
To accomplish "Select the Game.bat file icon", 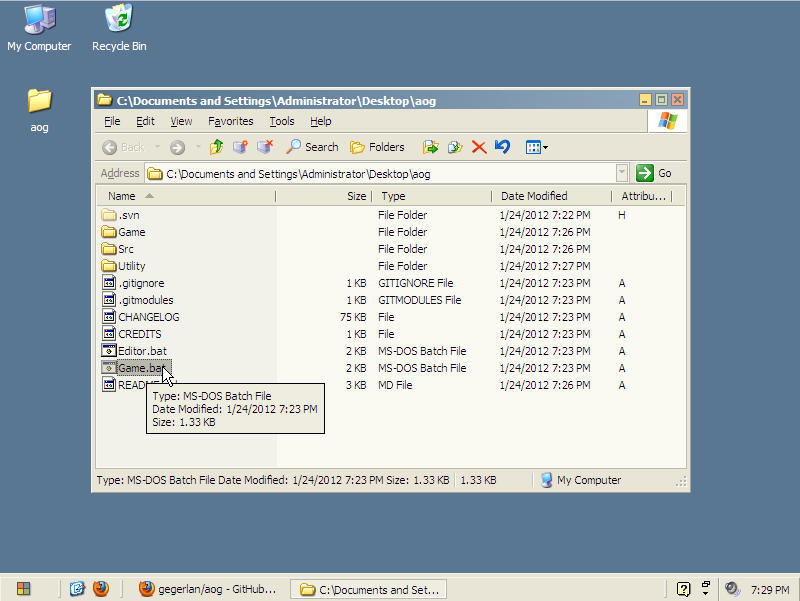I will [109, 368].
